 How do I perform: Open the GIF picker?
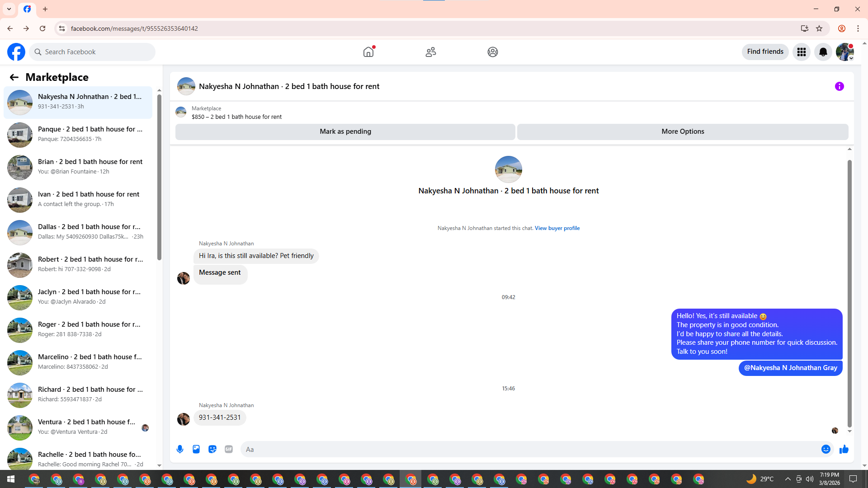[229, 449]
